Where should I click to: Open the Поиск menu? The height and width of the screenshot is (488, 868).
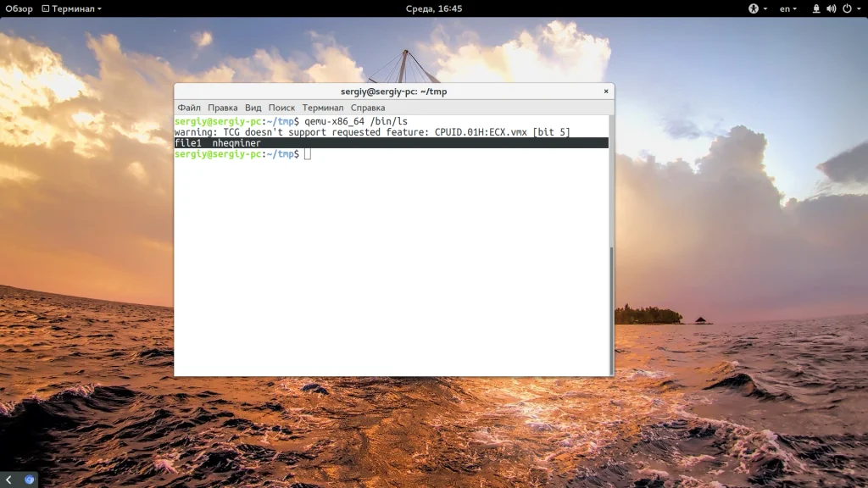[281, 108]
